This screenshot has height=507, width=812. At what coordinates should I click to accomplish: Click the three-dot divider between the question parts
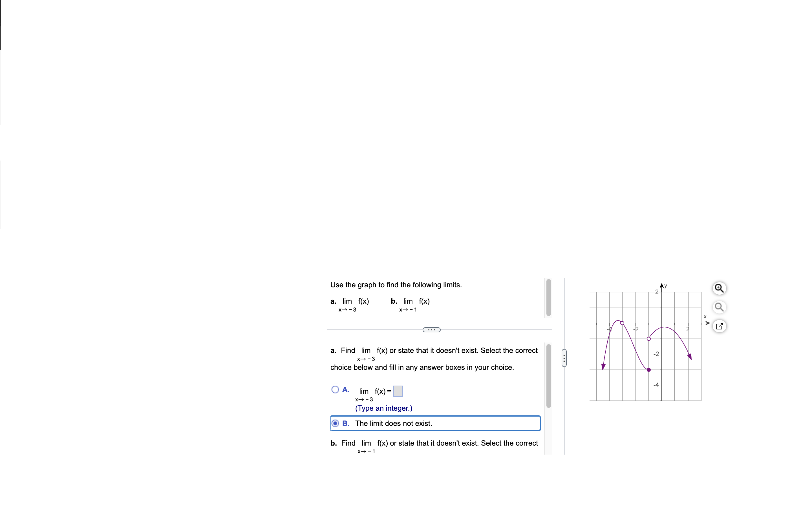tap(432, 330)
